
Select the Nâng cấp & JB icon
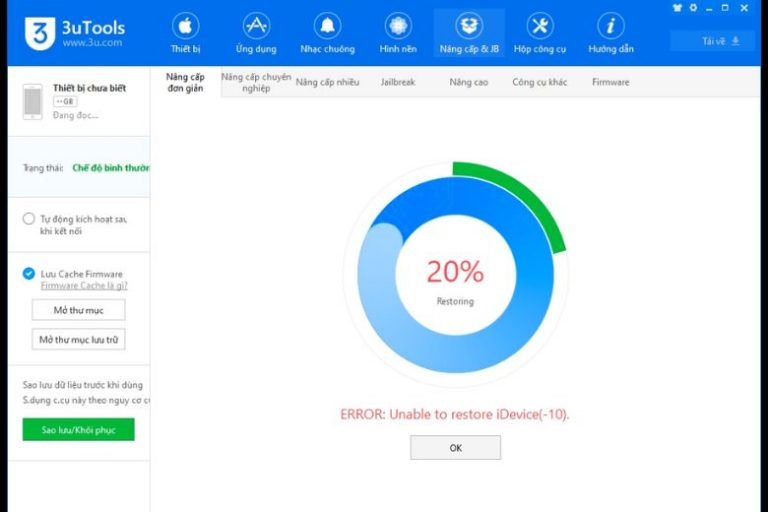coord(469,26)
